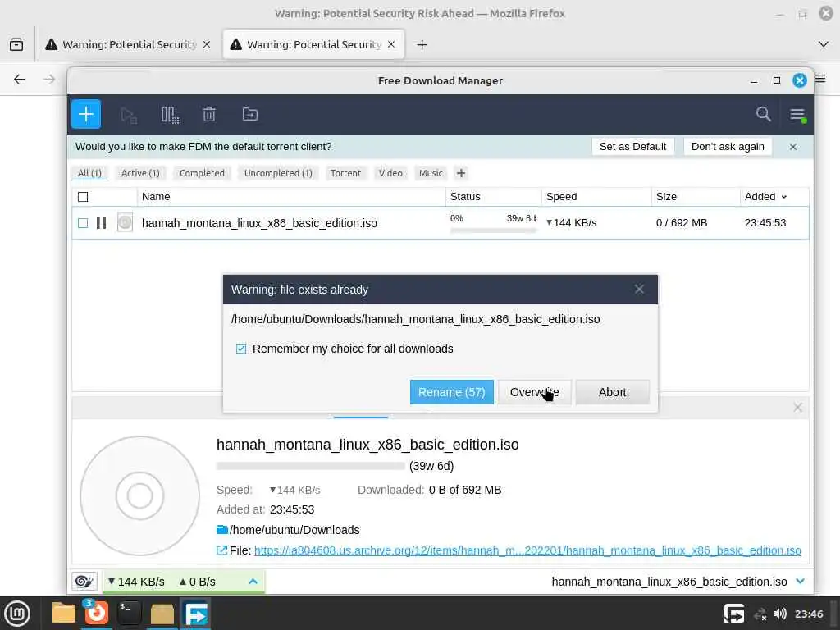Uncheck Remember my choice for all downloads

[x=241, y=349]
